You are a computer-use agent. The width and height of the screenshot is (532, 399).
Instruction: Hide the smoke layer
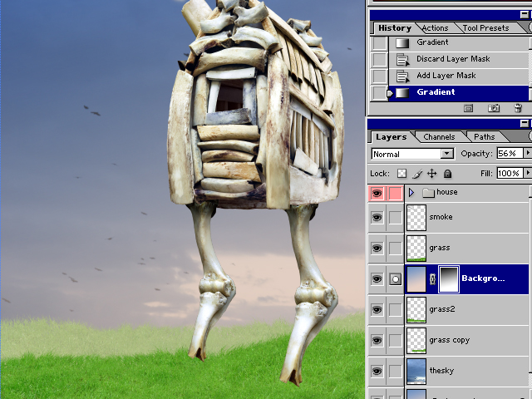coord(377,217)
